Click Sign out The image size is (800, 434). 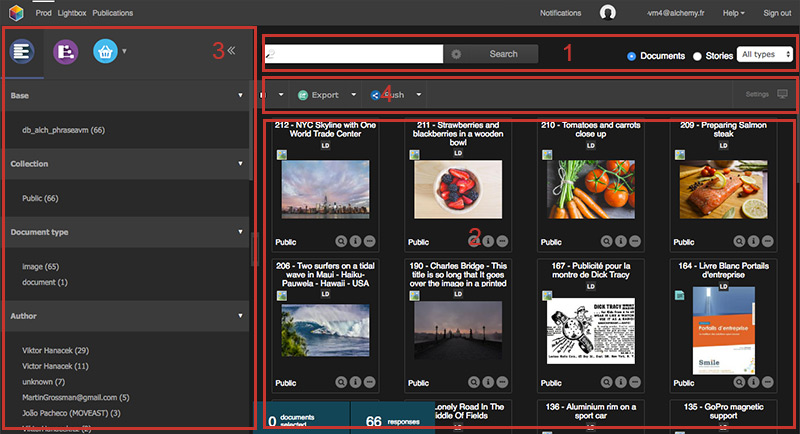pos(777,13)
